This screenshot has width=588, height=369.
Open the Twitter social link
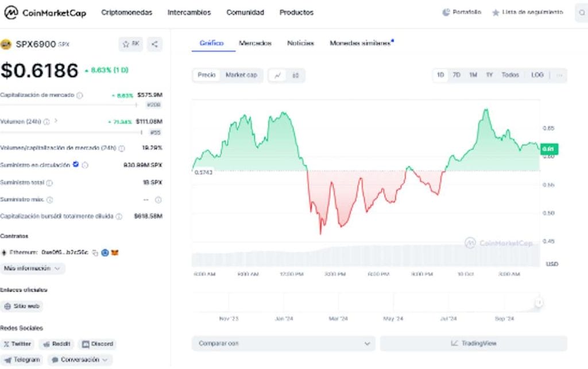pos(17,344)
